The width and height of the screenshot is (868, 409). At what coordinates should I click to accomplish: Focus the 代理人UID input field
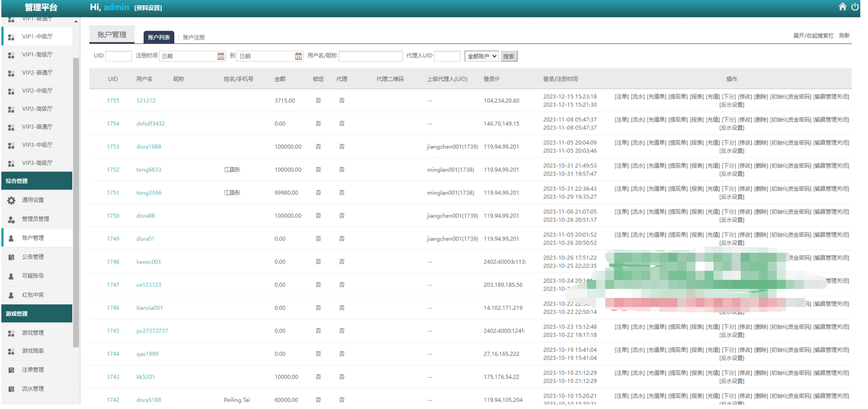(x=447, y=56)
